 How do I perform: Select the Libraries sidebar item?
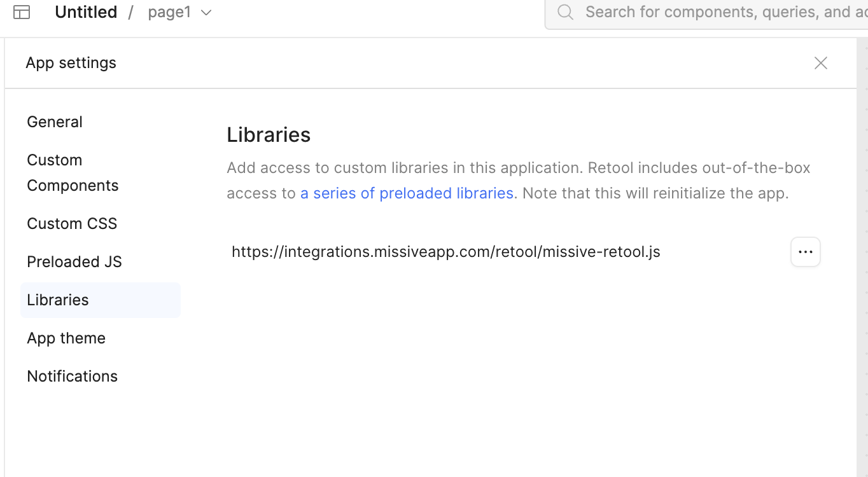pyautogui.click(x=58, y=300)
